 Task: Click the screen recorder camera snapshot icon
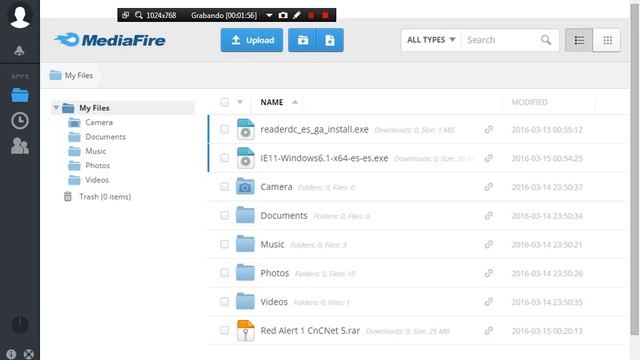click(x=283, y=16)
